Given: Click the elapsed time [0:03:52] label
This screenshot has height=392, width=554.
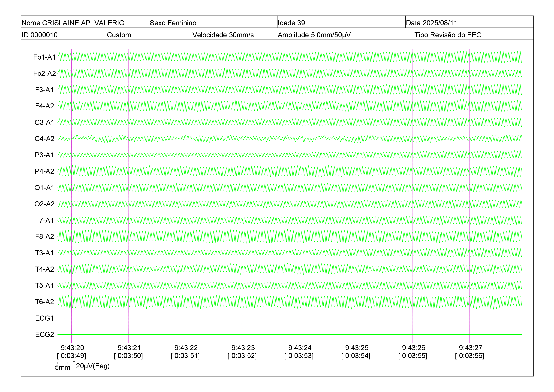Looking at the screenshot, I should point(242,356).
